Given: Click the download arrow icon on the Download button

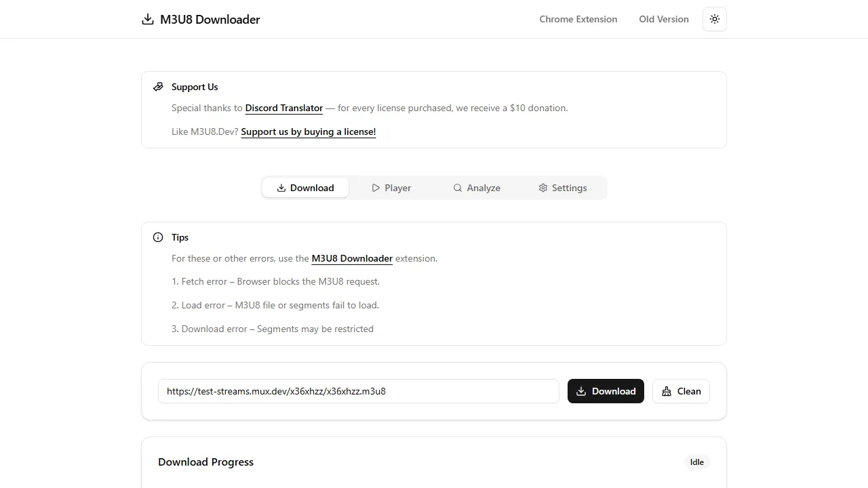Looking at the screenshot, I should 581,391.
